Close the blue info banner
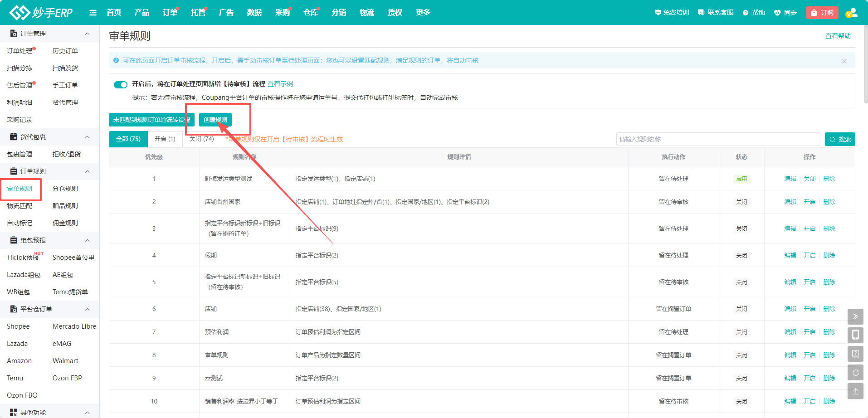The width and height of the screenshot is (868, 418). 844,61
